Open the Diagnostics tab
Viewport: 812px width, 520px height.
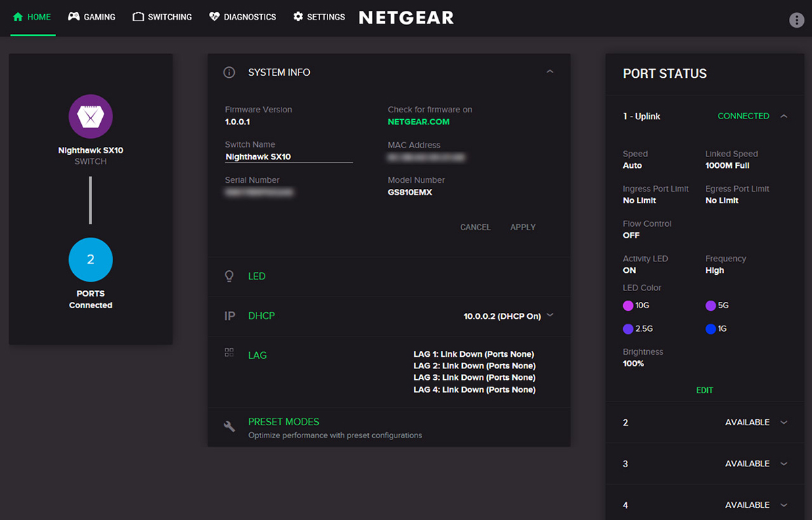tap(242, 17)
